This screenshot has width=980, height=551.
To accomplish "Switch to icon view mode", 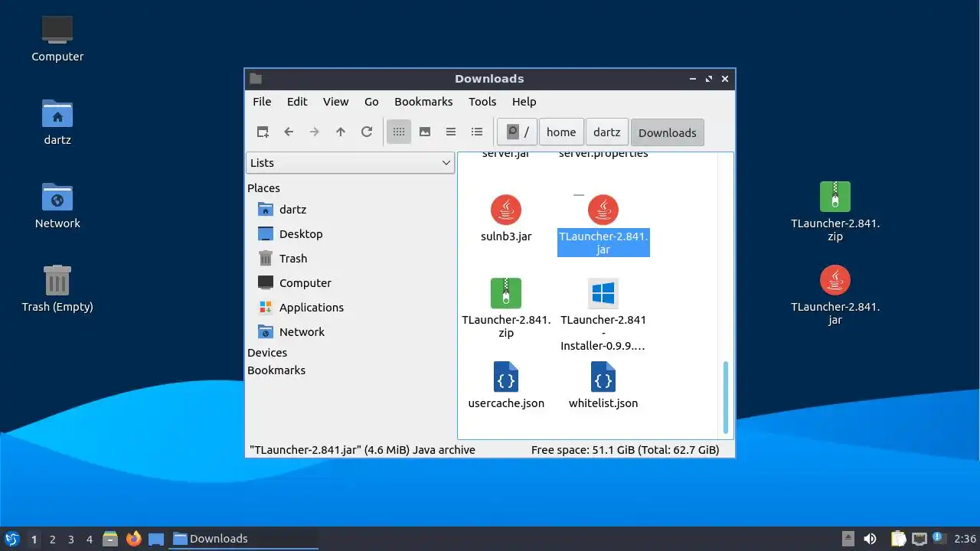I will [399, 132].
